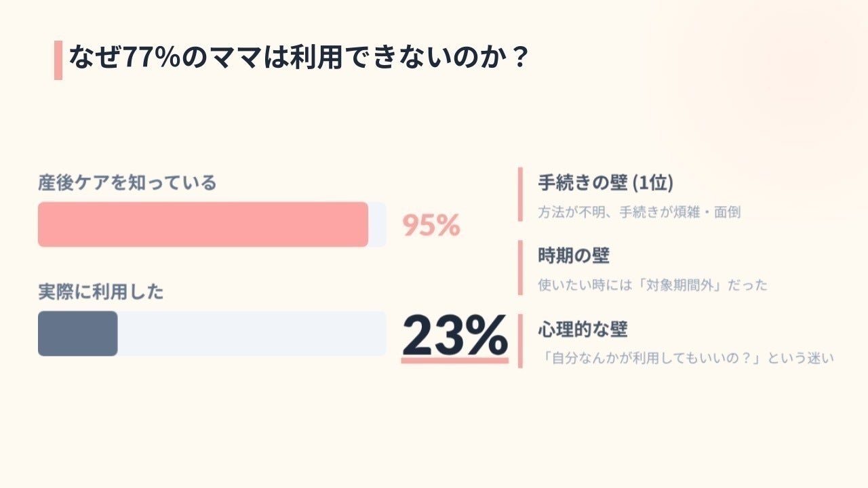
Task: Click the pink underline beneath 23%
Action: click(454, 361)
